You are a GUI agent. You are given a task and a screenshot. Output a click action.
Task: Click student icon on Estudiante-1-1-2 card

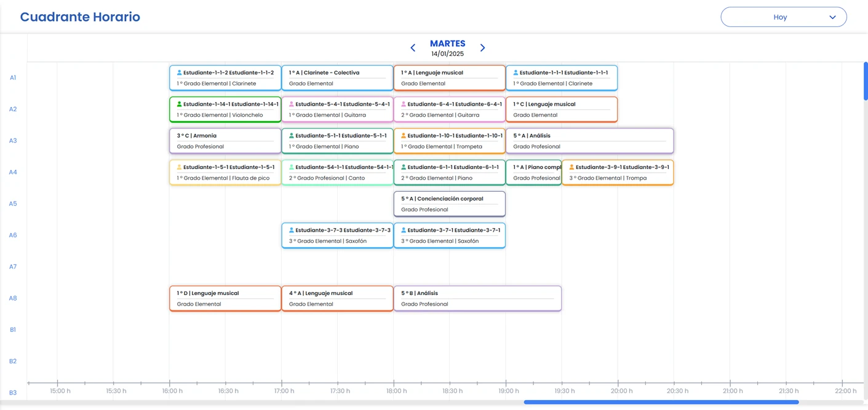click(179, 73)
